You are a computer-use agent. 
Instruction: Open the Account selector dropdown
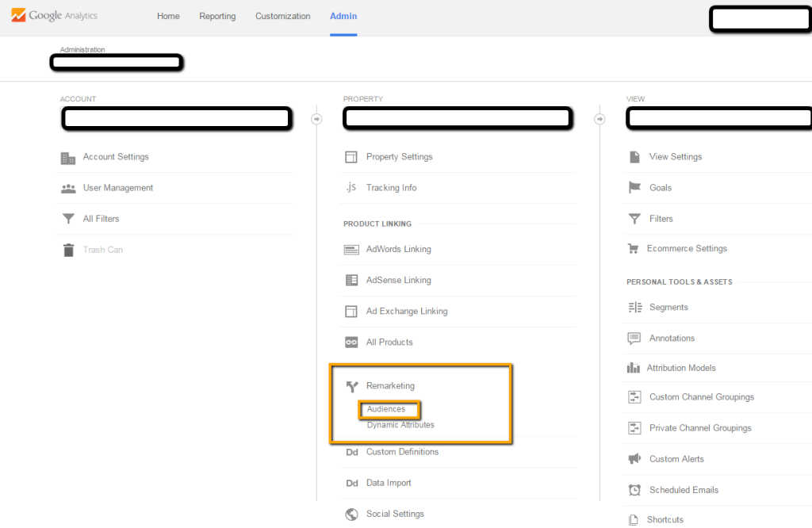[175, 119]
